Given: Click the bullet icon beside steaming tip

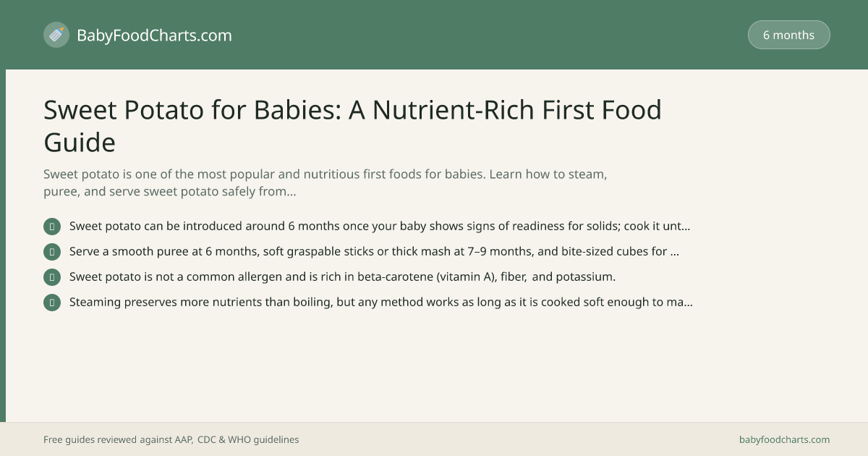Looking at the screenshot, I should pyautogui.click(x=52, y=303).
